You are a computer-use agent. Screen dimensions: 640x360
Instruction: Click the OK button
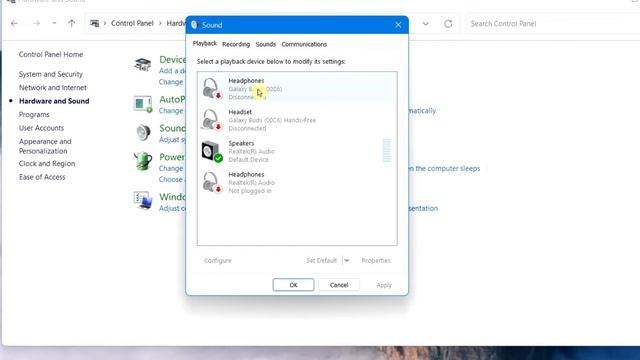(x=293, y=285)
